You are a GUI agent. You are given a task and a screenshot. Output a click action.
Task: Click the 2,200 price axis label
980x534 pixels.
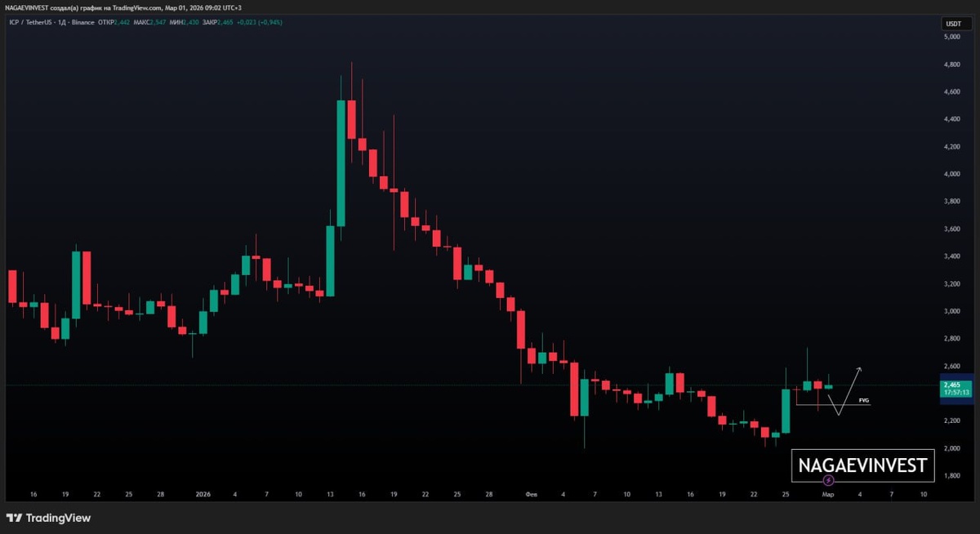[x=951, y=421]
